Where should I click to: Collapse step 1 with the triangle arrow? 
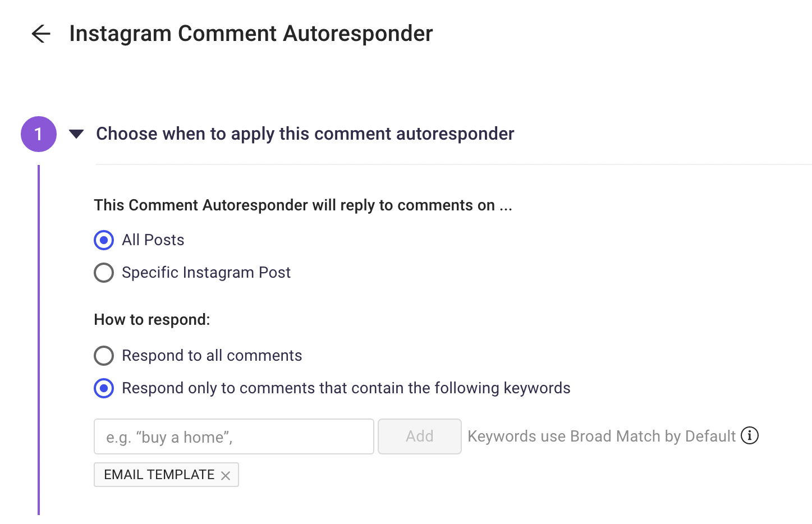[76, 134]
